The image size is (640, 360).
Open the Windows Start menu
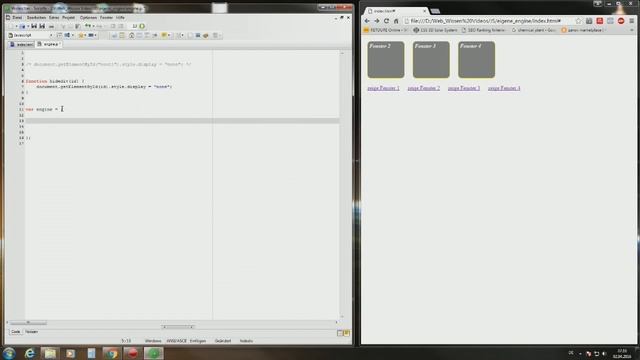[x=9, y=353]
